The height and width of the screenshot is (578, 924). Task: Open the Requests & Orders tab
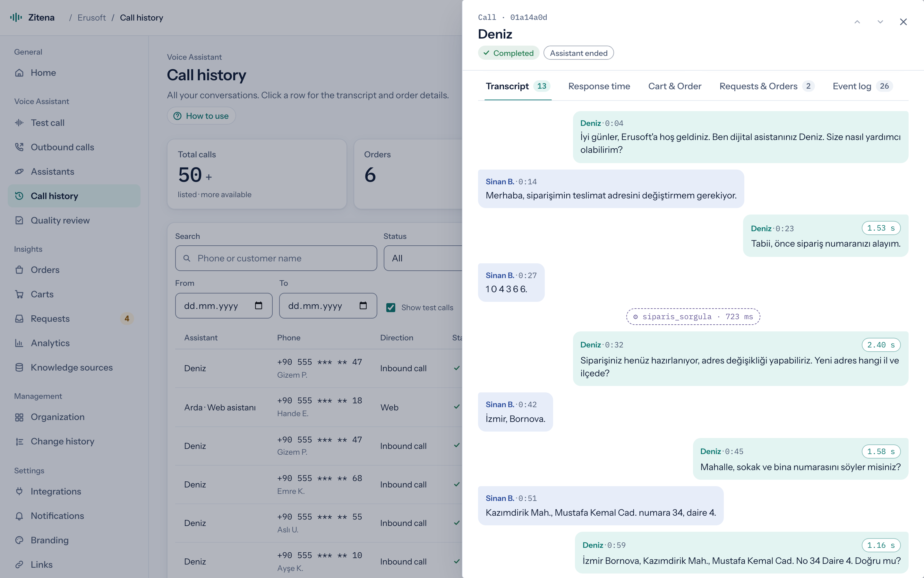[767, 86]
